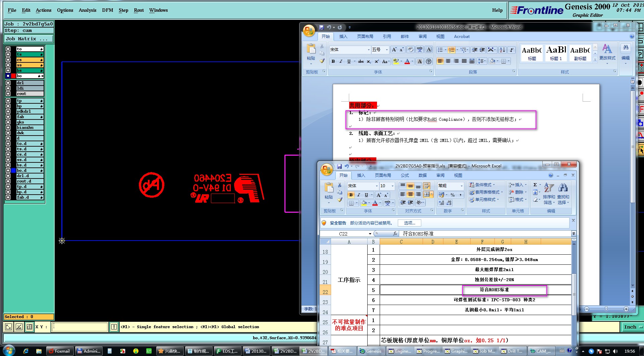
Task: Toggle checkbox for layer 'fab.d'
Action: [8, 197]
